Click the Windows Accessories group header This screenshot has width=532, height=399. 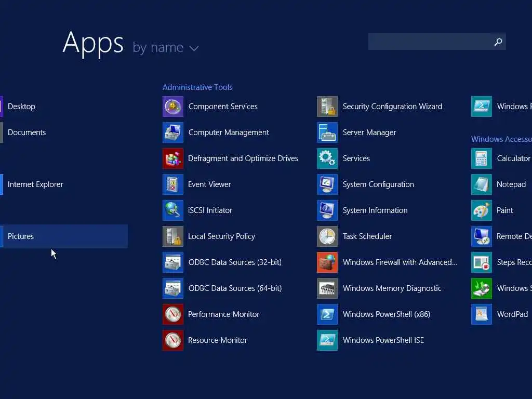[x=501, y=139]
